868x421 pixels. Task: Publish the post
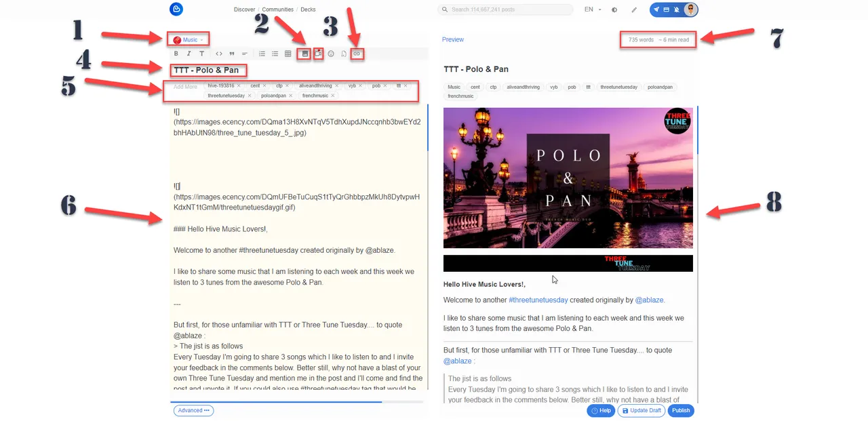click(681, 410)
